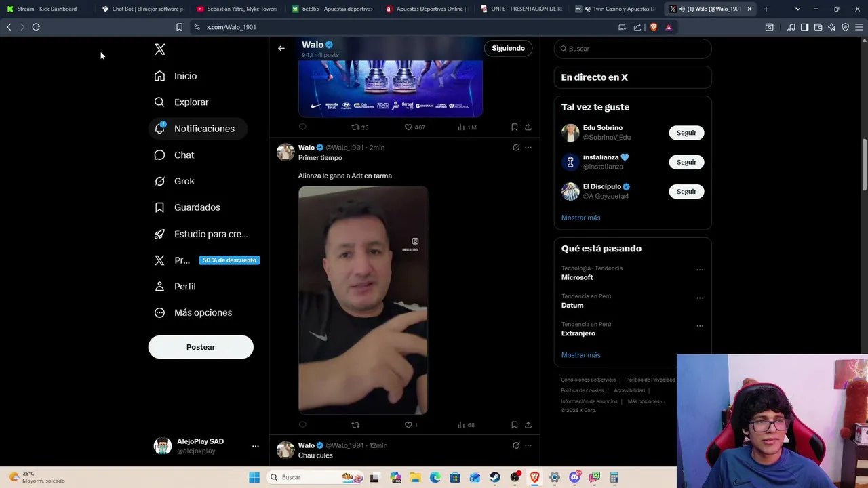Repost the Primer tiempo post
The width and height of the screenshot is (868, 488).
point(355,425)
